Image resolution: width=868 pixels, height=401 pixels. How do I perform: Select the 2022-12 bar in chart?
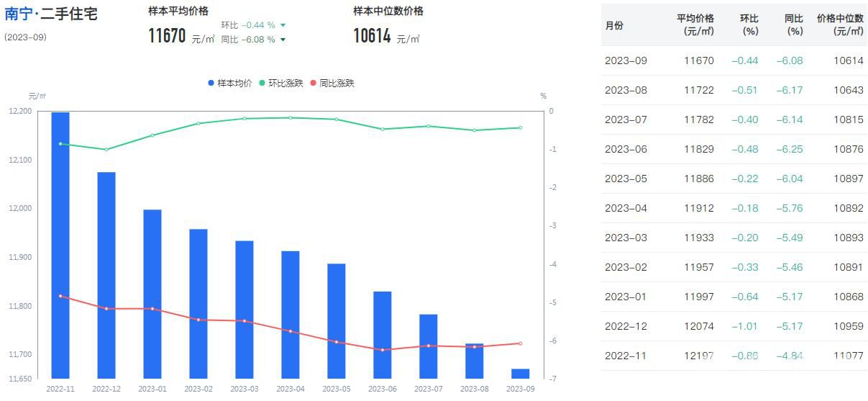click(x=106, y=275)
